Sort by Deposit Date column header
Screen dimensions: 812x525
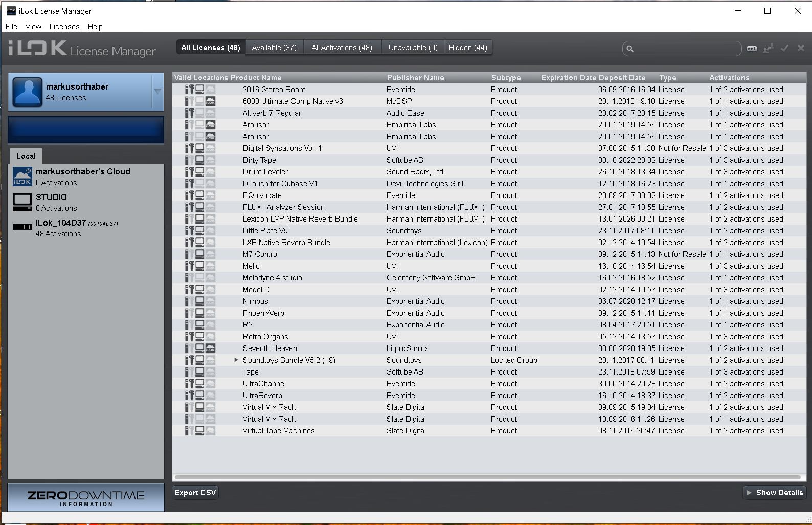tap(622, 78)
